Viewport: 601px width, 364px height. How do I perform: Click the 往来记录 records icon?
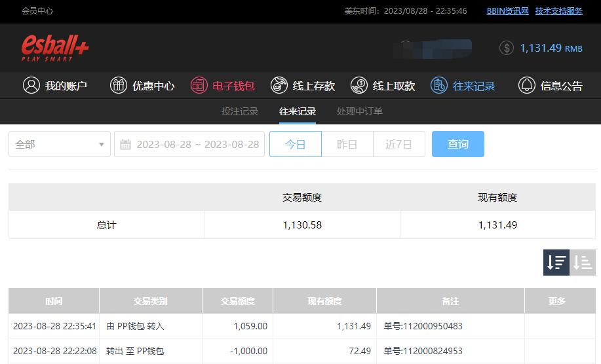(439, 85)
